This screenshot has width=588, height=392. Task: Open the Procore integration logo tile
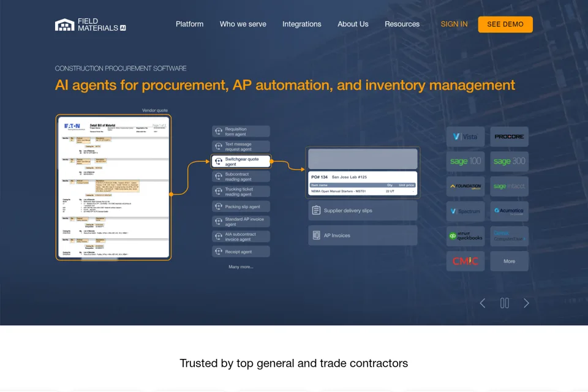(x=509, y=137)
